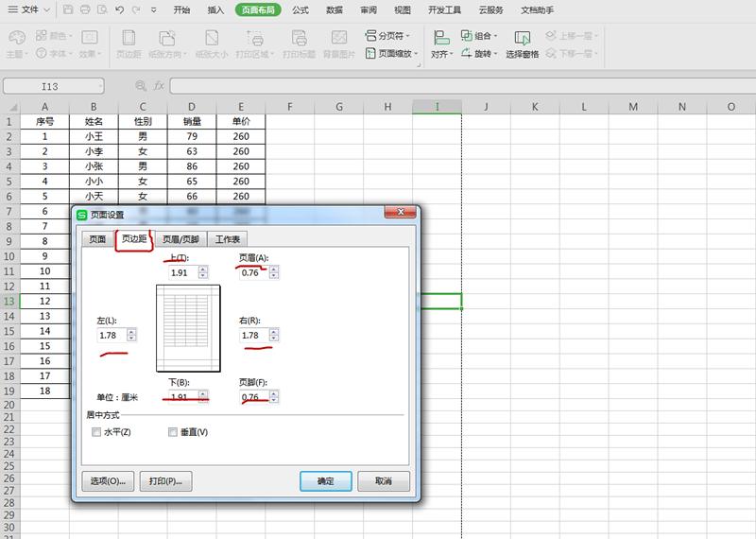The height and width of the screenshot is (539, 756).
Task: Click the 取消 button
Action: coord(384,481)
